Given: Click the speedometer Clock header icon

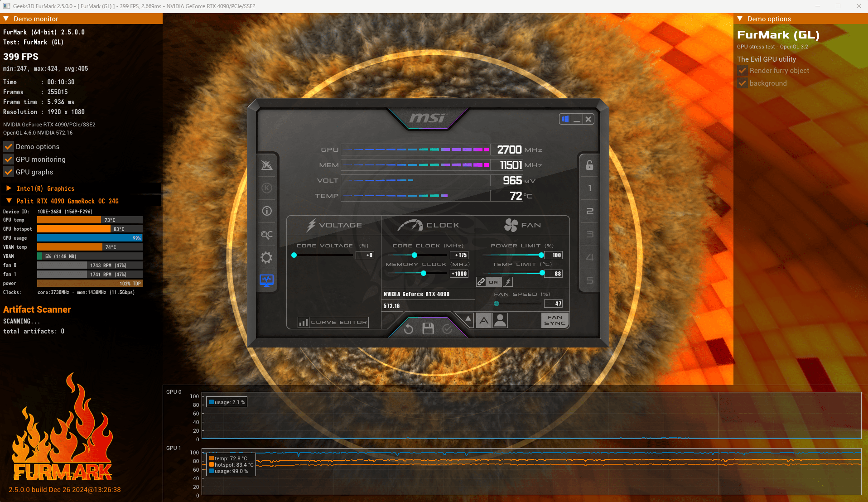Looking at the screenshot, I should (x=410, y=225).
